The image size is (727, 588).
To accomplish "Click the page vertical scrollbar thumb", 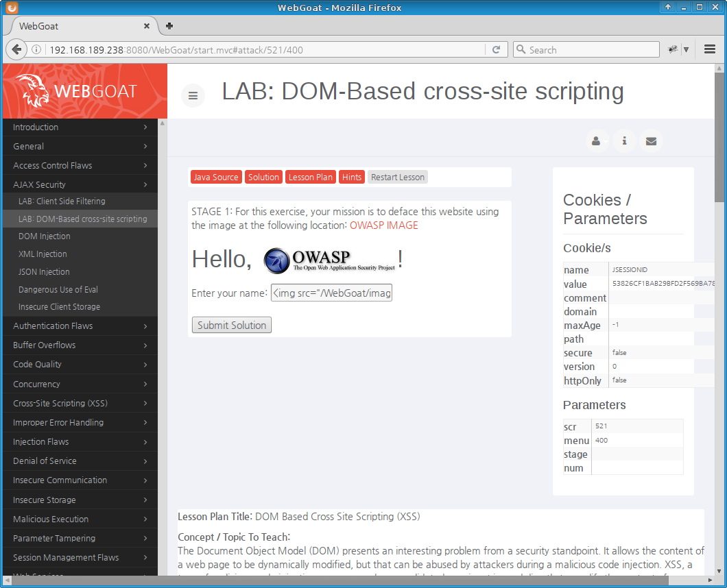I will (719, 136).
